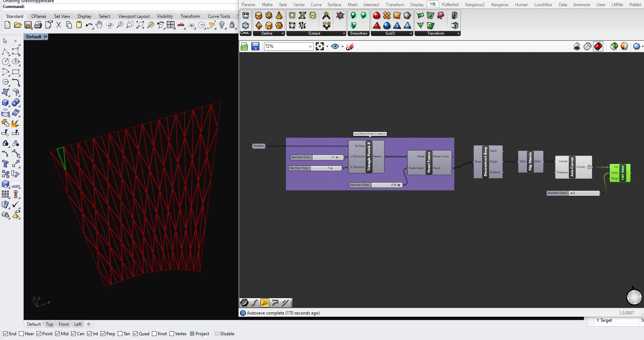Click the index number slider below Join Curves
Screen dimensions: 644x340
pos(573,193)
